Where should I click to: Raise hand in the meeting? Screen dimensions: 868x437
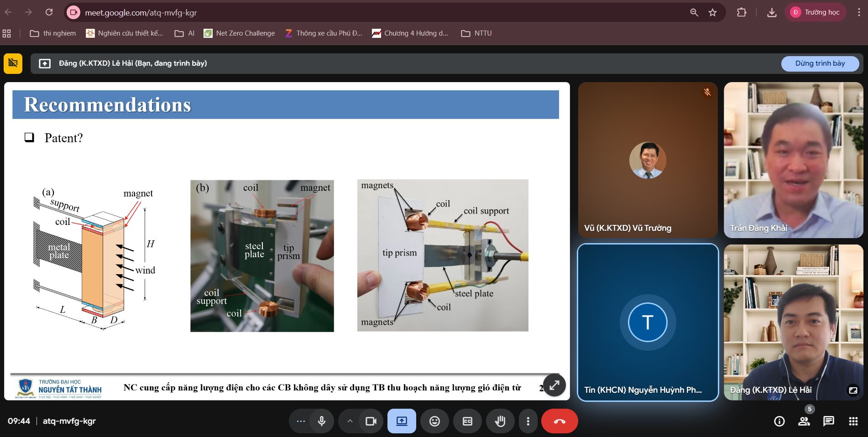click(x=500, y=421)
